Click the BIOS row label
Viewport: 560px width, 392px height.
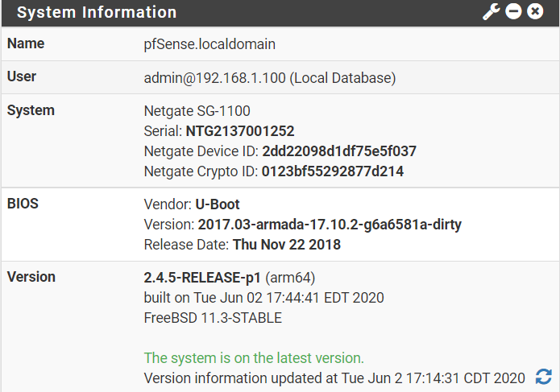click(23, 204)
